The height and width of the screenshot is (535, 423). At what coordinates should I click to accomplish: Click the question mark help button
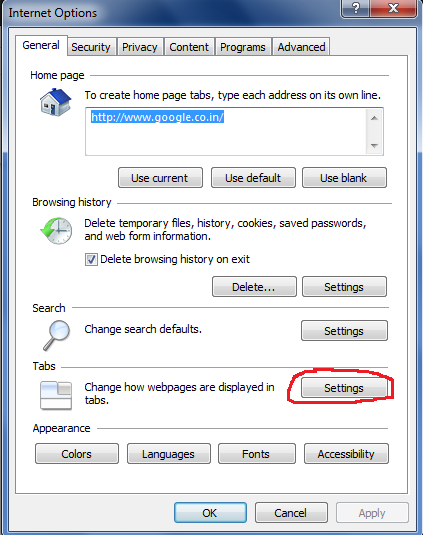pos(355,8)
